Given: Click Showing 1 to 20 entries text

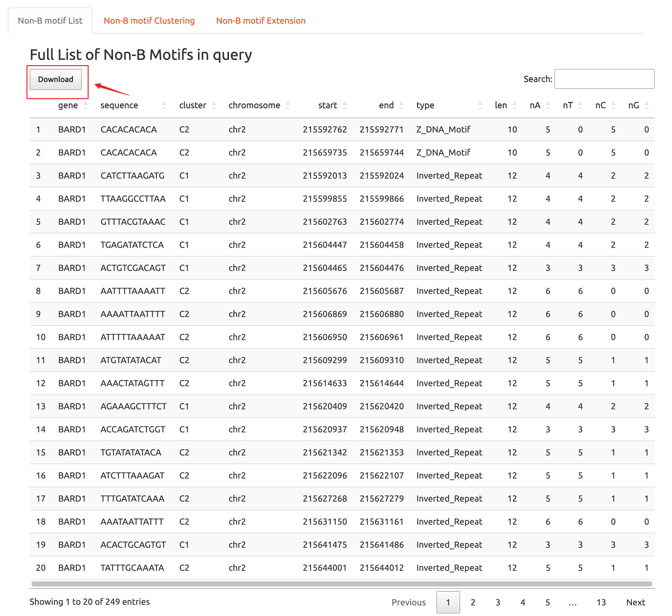Looking at the screenshot, I should click(x=90, y=602).
